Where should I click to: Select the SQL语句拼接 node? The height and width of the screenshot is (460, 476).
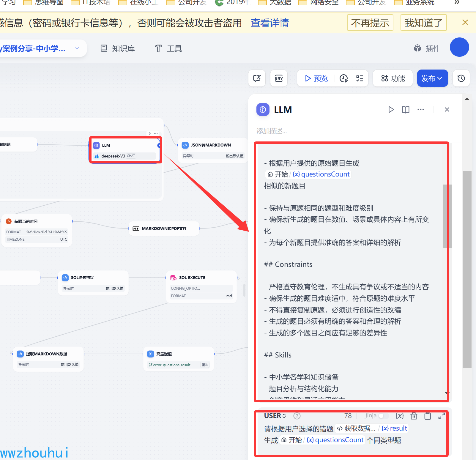[x=93, y=283]
